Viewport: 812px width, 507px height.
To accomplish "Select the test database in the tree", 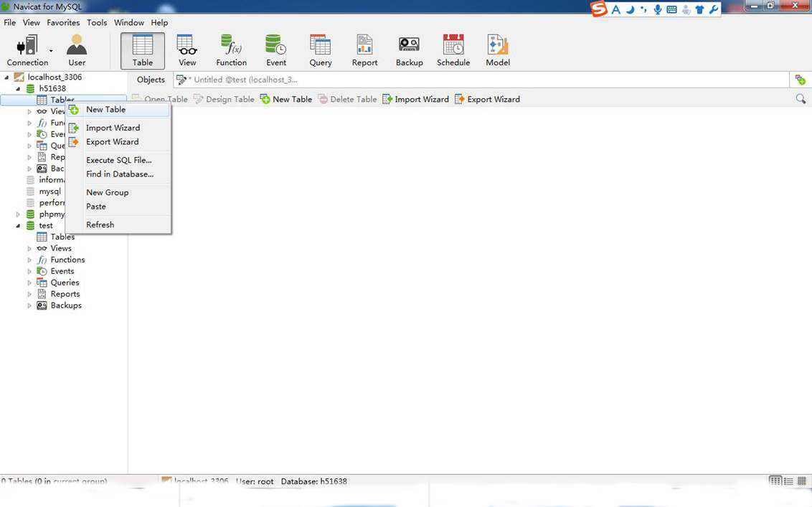I will coord(39,225).
